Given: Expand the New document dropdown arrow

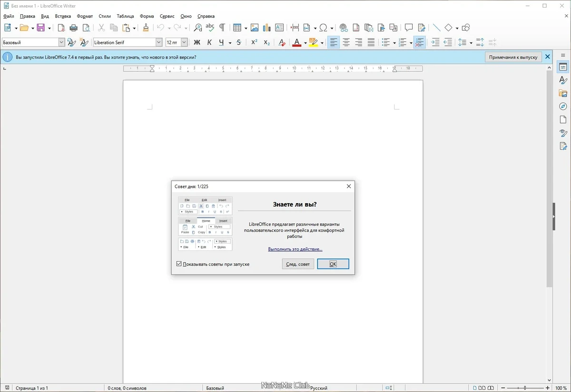Looking at the screenshot, I should click(x=16, y=28).
